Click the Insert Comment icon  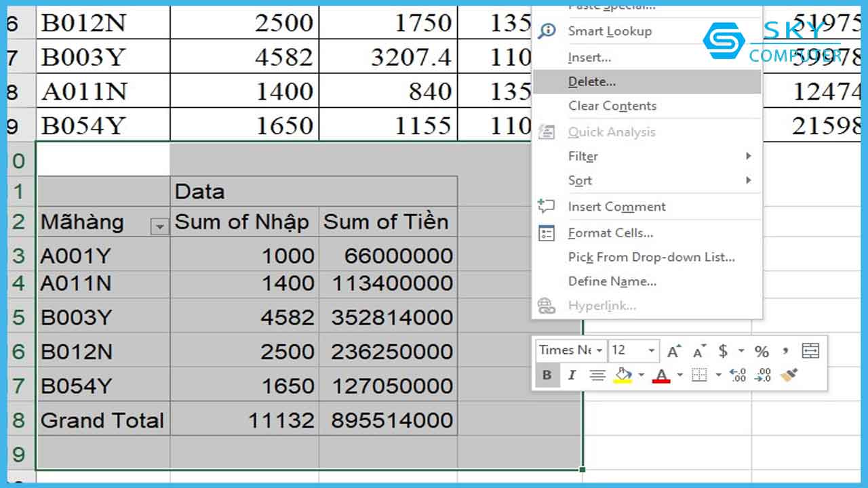pos(547,206)
